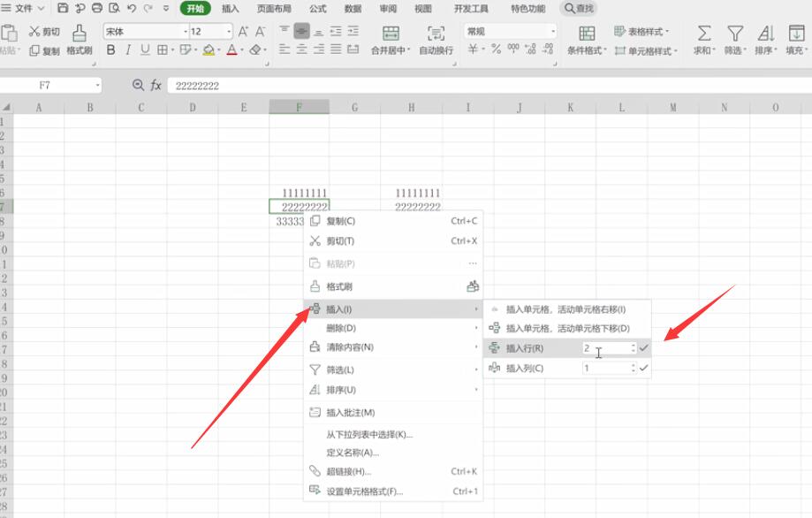The image size is (812, 518).
Task: Open Print Preview from quick access toolbar
Action: (x=114, y=8)
